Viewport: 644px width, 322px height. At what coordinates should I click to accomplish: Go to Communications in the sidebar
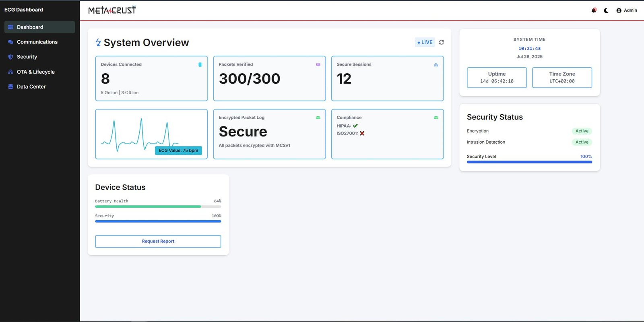coord(37,42)
